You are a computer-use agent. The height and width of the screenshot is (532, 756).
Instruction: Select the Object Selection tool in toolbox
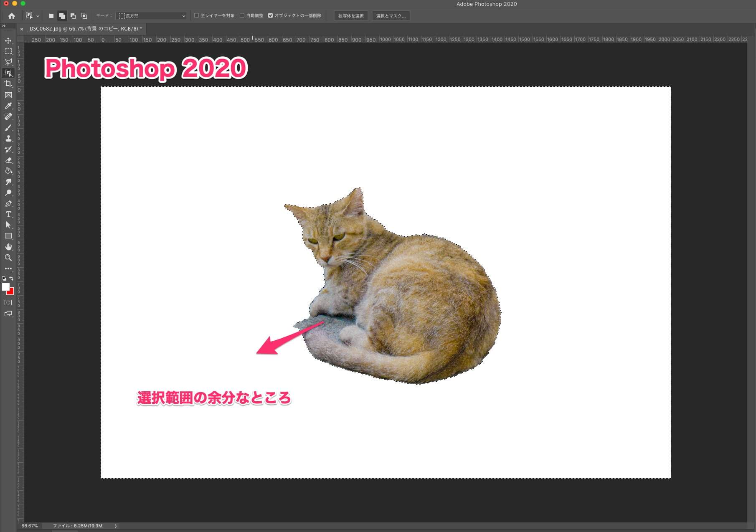pyautogui.click(x=8, y=73)
